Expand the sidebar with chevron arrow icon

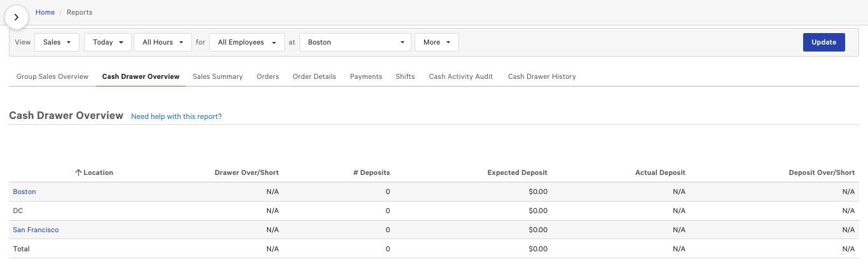(x=17, y=17)
